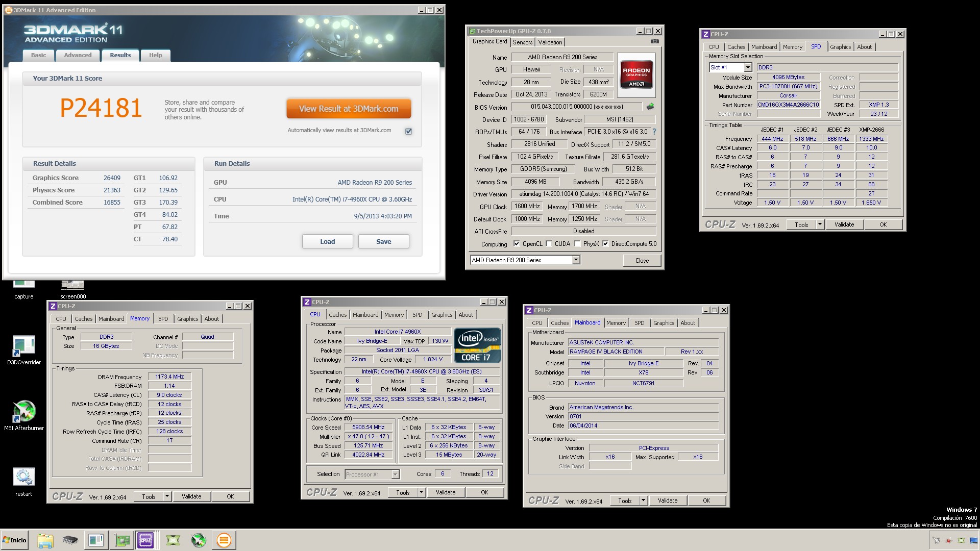Open Tools dropdown arrow in CPU-Z Mainboard window
The height and width of the screenshot is (551, 980).
(x=643, y=500)
